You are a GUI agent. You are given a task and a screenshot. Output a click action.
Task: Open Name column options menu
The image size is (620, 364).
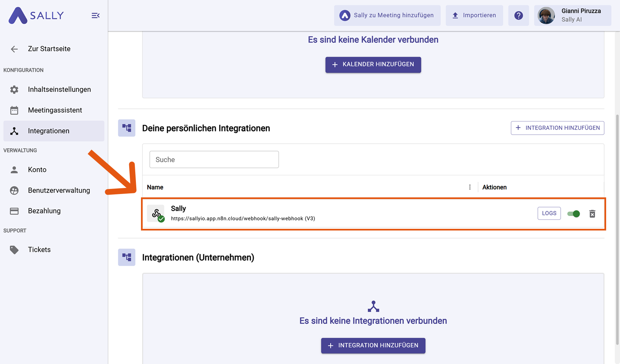(470, 187)
